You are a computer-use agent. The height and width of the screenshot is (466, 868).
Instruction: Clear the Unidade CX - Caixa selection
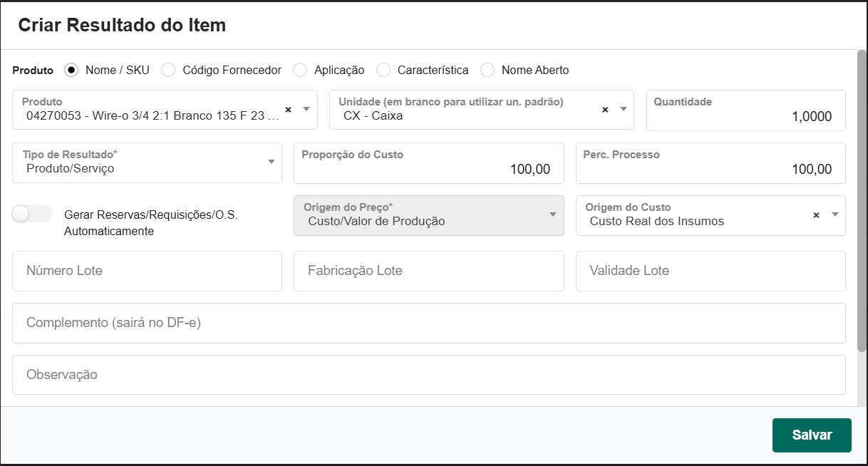pyautogui.click(x=605, y=110)
